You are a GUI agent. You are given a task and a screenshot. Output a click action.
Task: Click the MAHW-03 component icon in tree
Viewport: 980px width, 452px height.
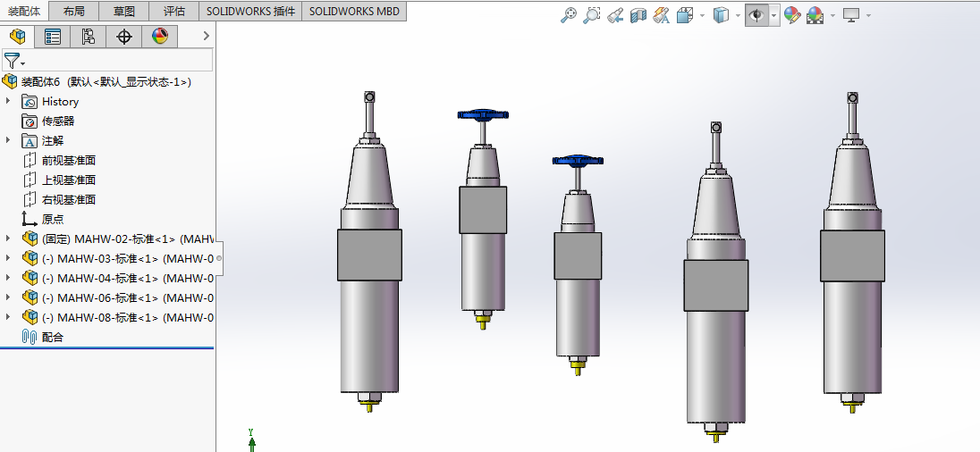tap(30, 258)
